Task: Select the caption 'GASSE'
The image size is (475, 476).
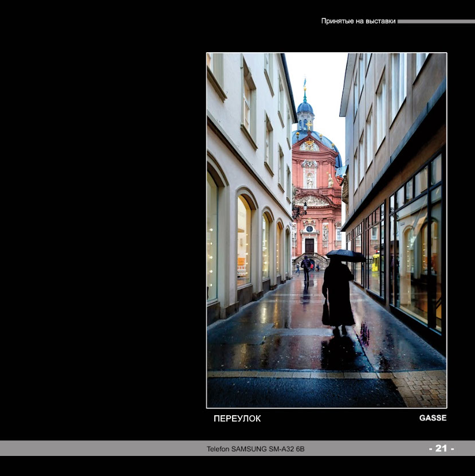Action: point(433,418)
